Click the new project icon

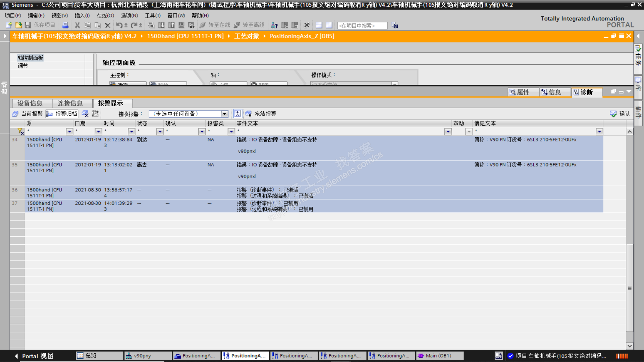9,25
